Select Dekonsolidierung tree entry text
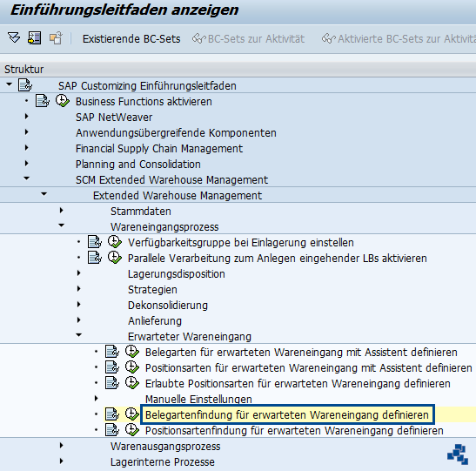 [168, 306]
